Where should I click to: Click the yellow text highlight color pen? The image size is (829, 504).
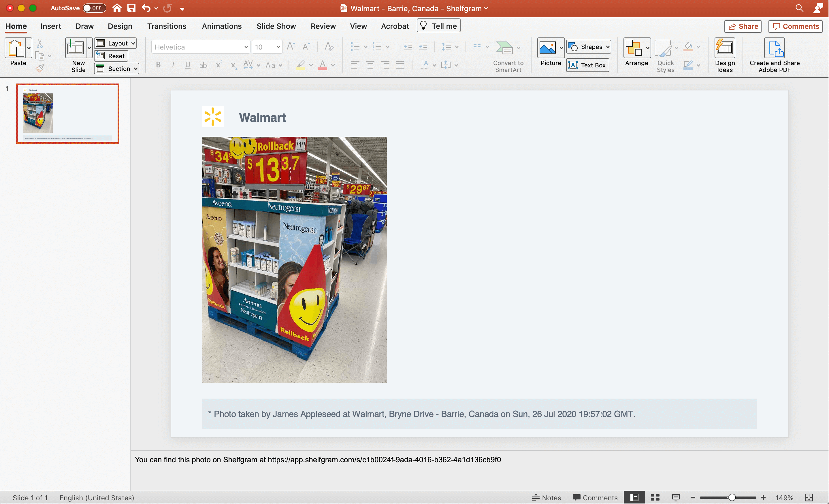tap(301, 65)
